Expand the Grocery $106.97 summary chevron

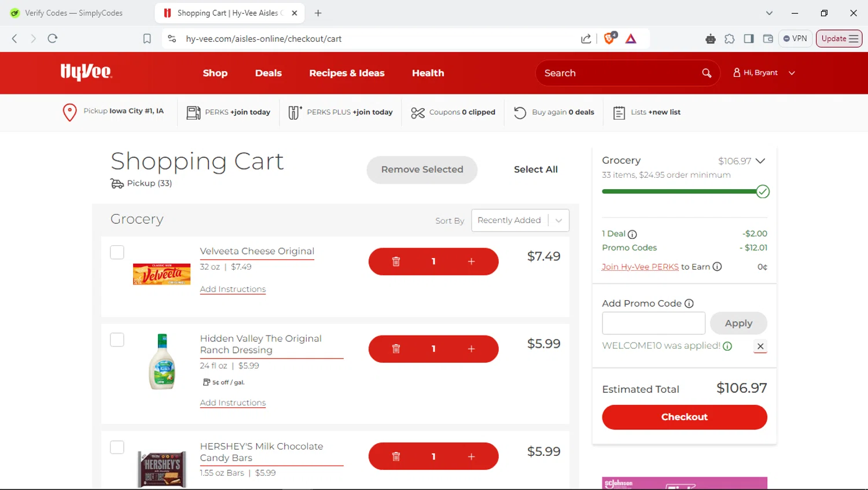(760, 161)
